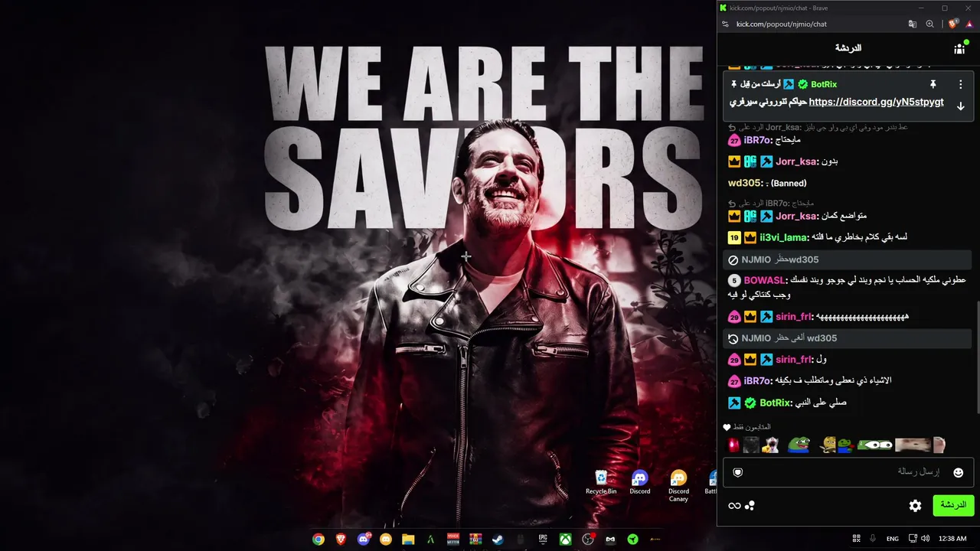
Task: Click the translate page icon in the address bar
Action: click(913, 24)
